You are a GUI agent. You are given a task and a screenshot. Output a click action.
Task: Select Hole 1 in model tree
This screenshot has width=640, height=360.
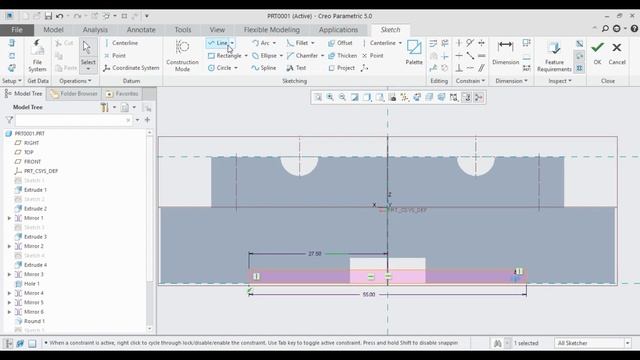pos(27,284)
